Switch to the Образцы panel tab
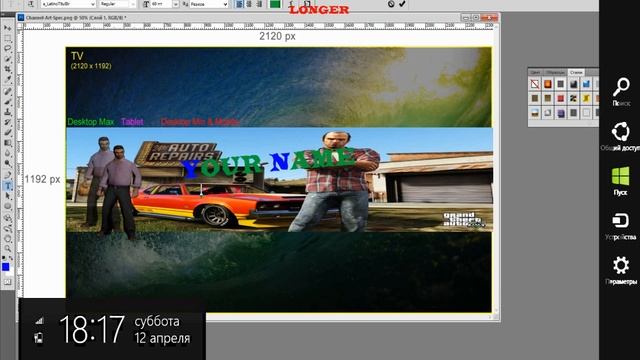 tap(555, 72)
